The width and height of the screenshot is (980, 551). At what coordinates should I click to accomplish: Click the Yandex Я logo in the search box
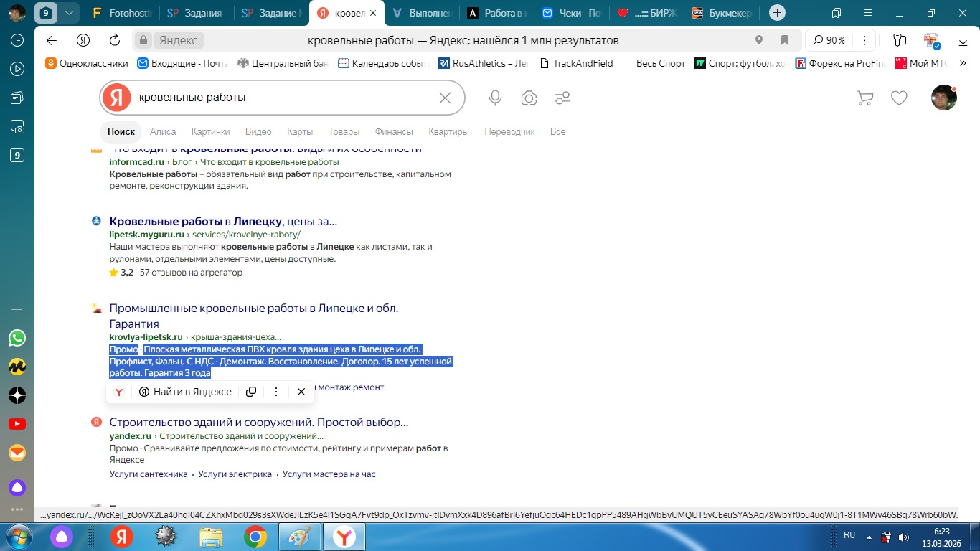(x=116, y=98)
